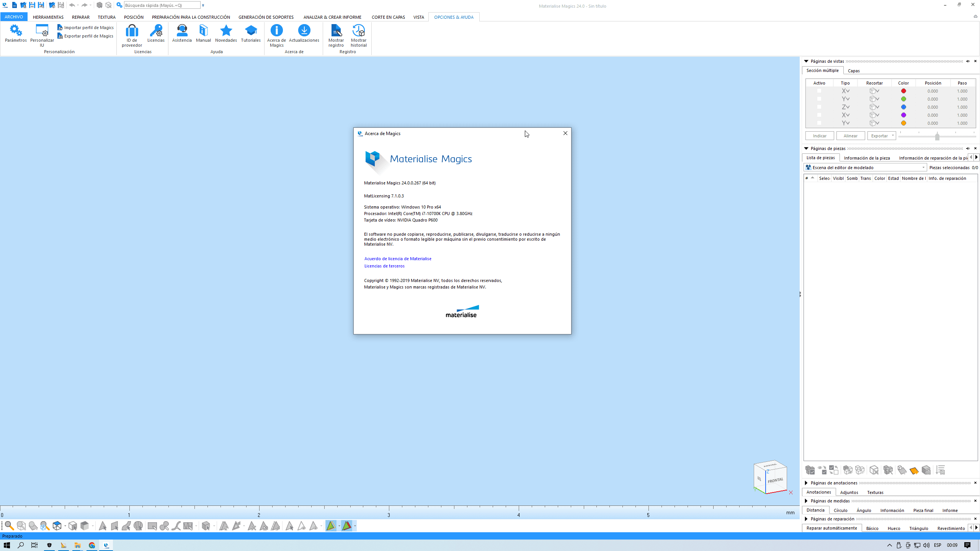The height and width of the screenshot is (551, 980).
Task: Open Mostrar historial icon
Action: point(358,31)
